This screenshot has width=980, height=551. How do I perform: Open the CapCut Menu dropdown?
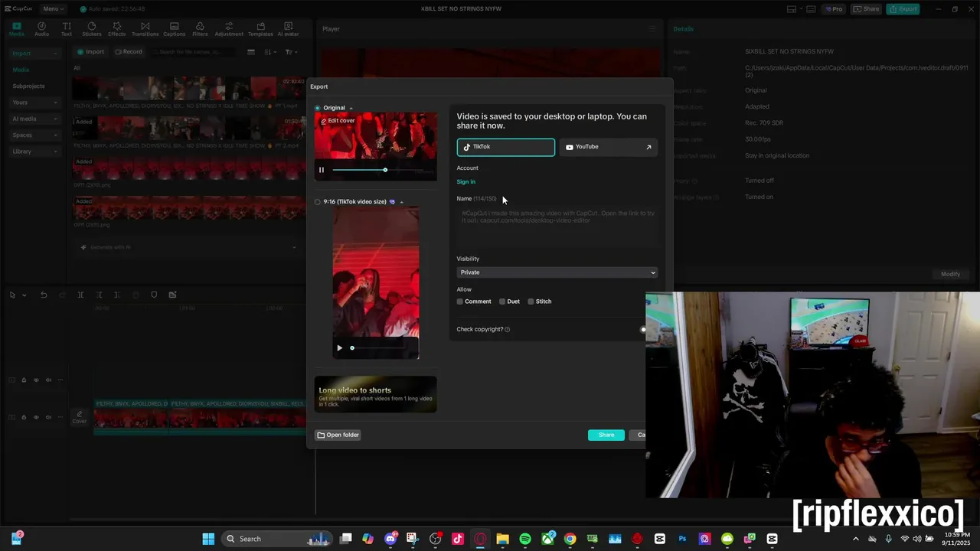[x=53, y=8]
